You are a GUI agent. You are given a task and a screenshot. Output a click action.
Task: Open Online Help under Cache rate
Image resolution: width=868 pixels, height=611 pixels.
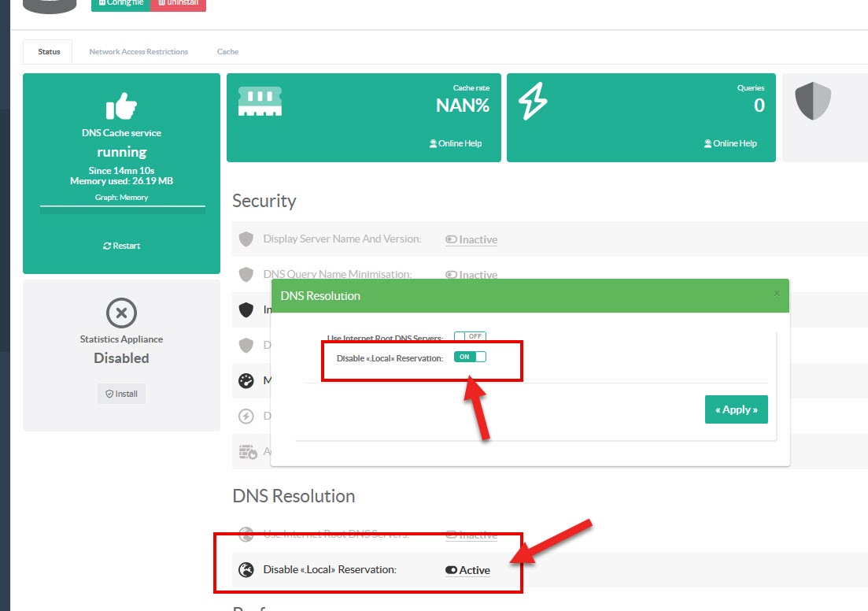tap(456, 143)
